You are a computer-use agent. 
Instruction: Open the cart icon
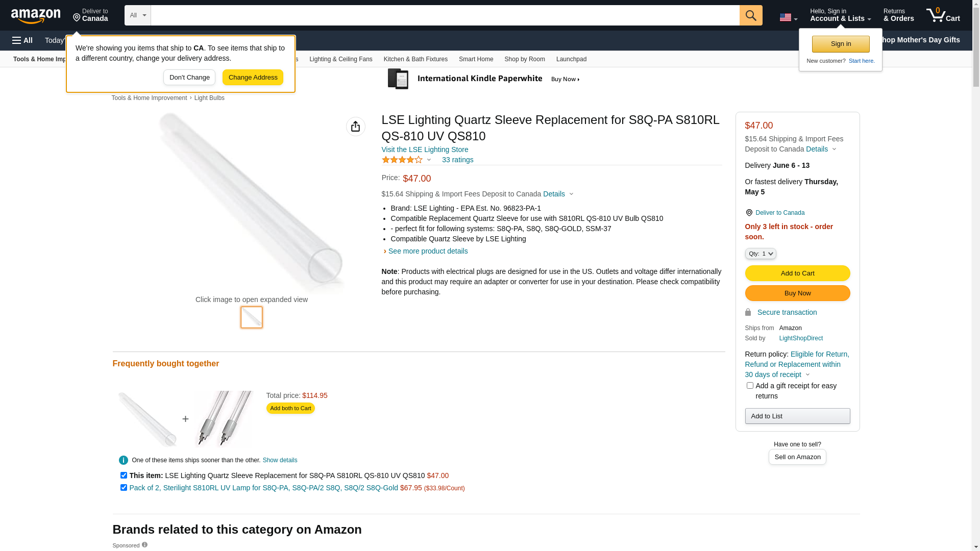point(943,15)
